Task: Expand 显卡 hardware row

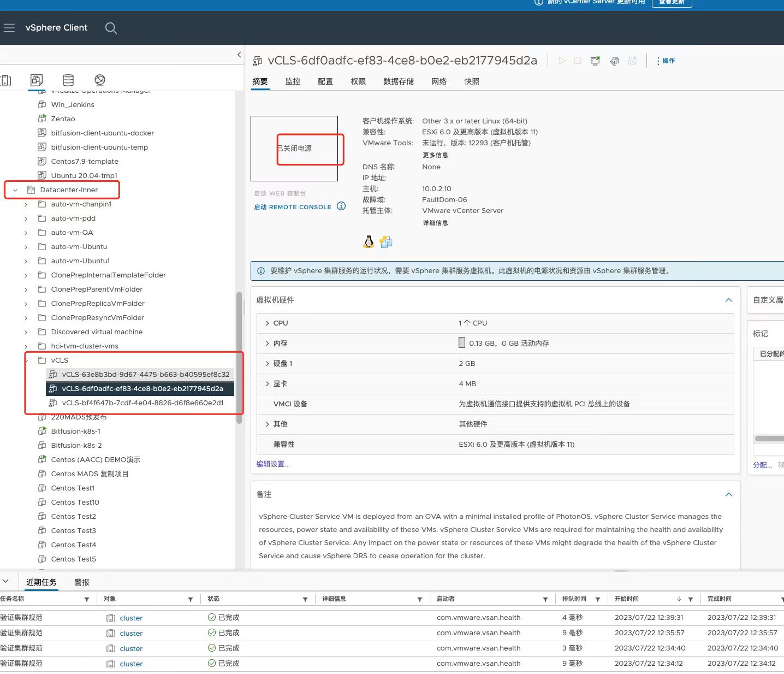Action: [268, 384]
